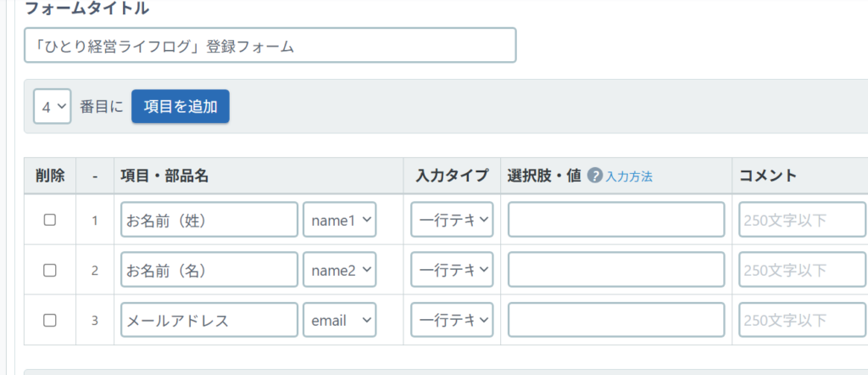This screenshot has height=375, width=868.
Task: Click the 項目を追加 button
Action: tap(180, 107)
